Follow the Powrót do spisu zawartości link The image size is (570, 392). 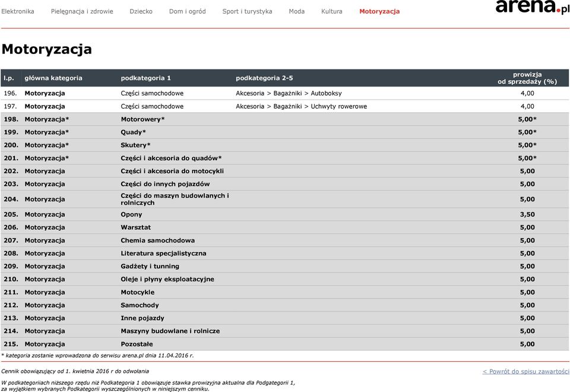tap(525, 371)
